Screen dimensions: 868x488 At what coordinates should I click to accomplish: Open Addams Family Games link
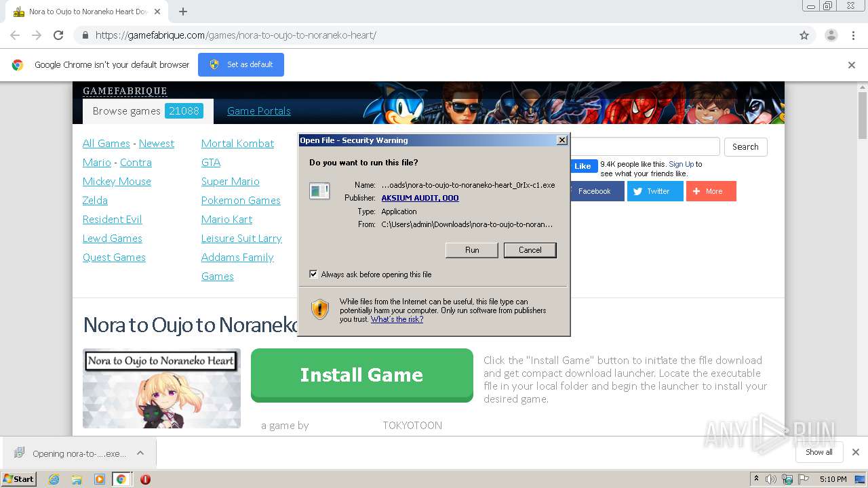(237, 267)
